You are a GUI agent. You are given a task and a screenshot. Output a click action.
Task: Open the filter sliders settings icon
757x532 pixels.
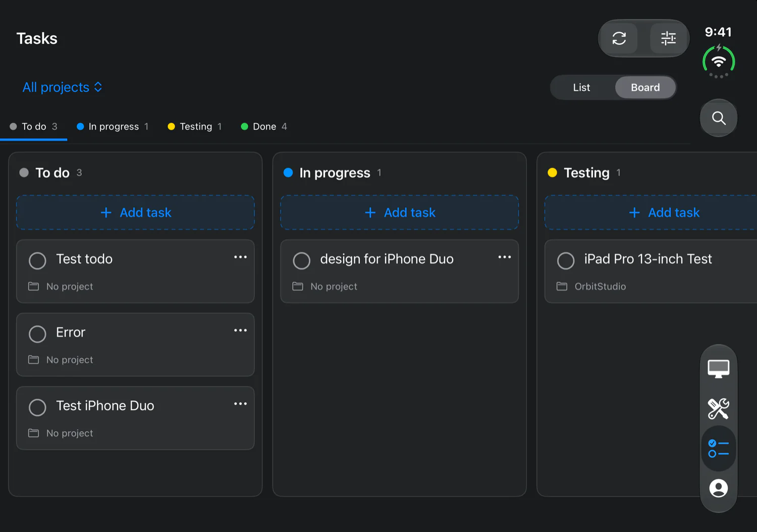[x=668, y=38]
